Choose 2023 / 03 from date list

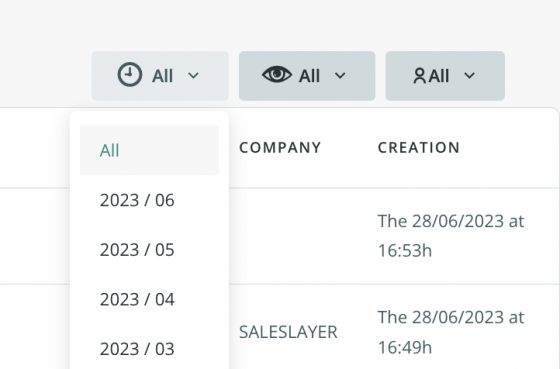149,349
